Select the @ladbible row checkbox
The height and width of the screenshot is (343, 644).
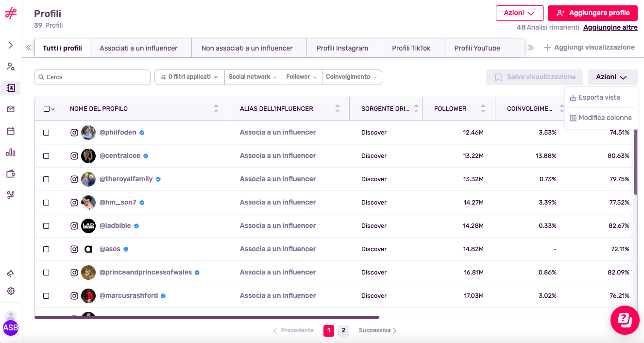[x=46, y=226]
